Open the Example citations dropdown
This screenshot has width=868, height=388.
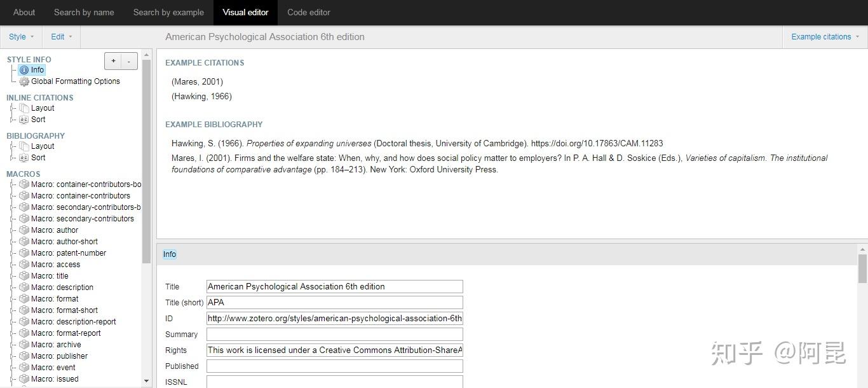tap(825, 37)
